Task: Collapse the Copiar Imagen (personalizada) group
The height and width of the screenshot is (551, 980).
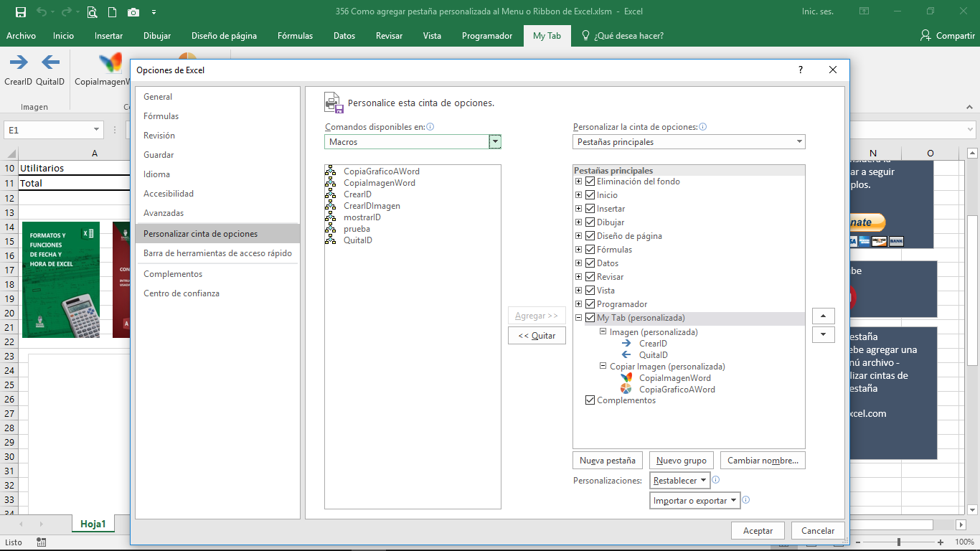Action: 603,367
